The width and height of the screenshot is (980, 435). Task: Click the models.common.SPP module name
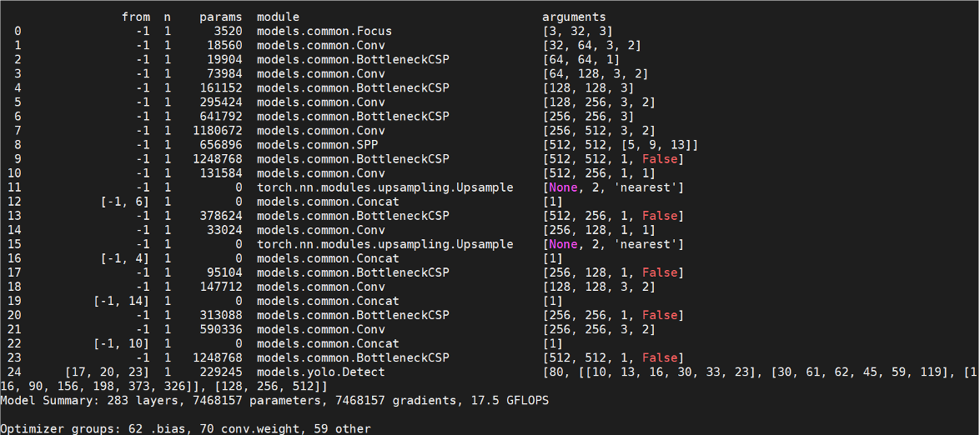[317, 144]
